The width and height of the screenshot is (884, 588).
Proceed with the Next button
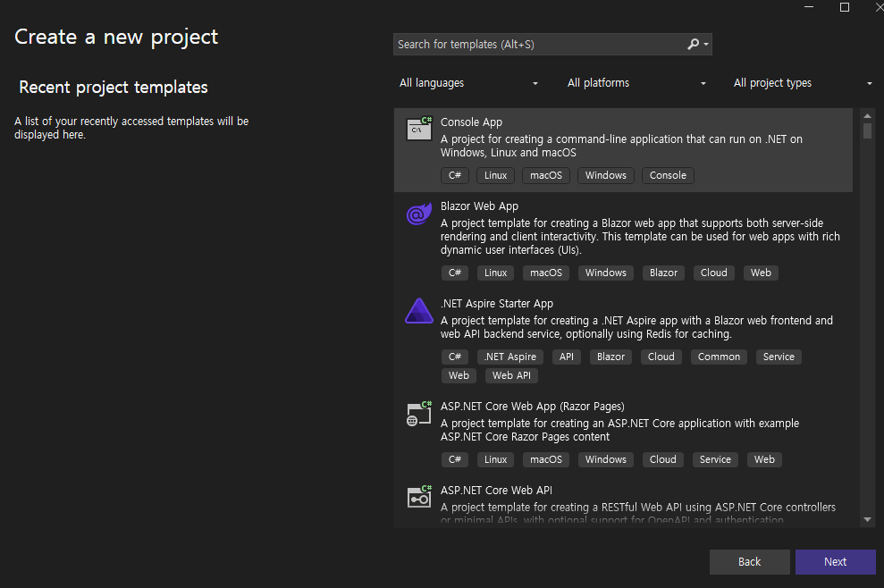(x=835, y=561)
